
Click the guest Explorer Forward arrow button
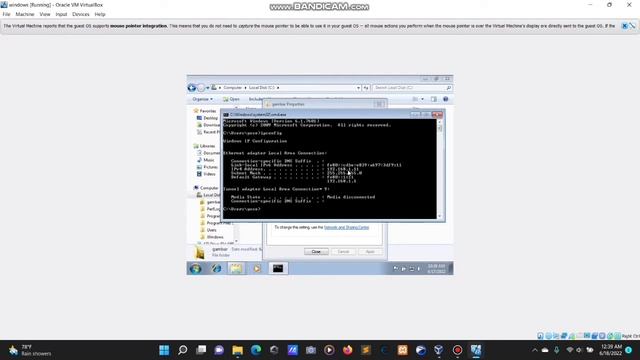(201, 88)
